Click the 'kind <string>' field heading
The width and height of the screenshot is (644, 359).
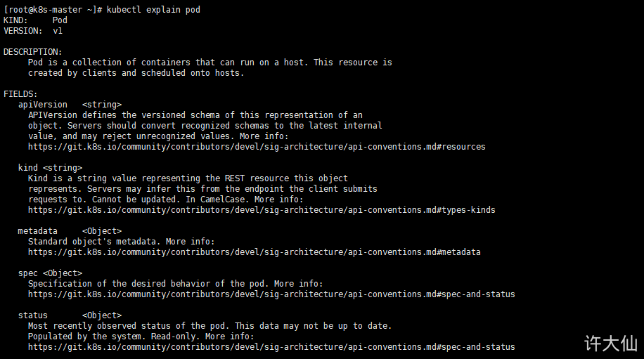tap(50, 168)
